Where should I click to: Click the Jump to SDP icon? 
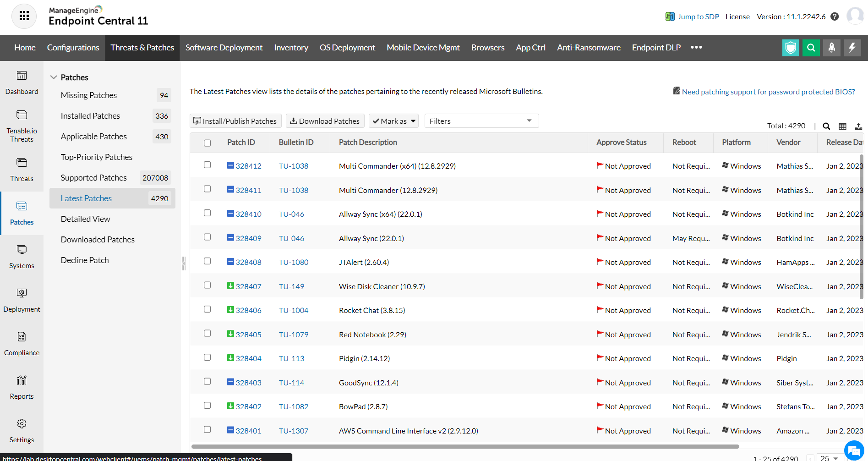(670, 16)
